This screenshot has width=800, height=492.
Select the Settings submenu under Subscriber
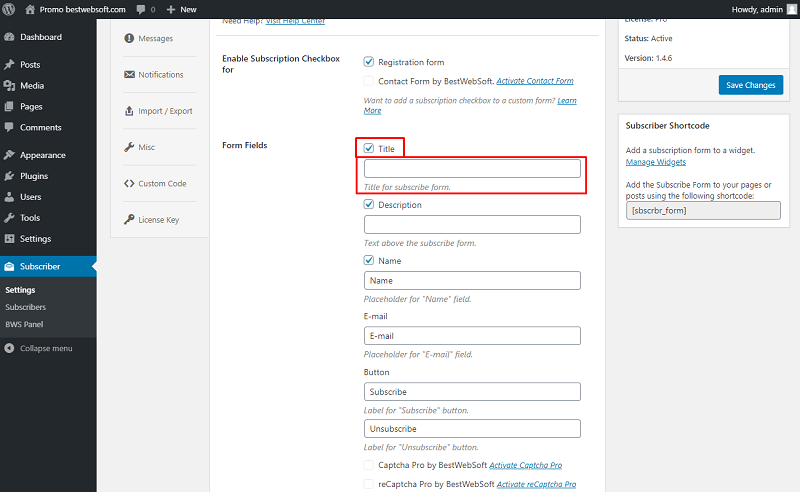[20, 290]
